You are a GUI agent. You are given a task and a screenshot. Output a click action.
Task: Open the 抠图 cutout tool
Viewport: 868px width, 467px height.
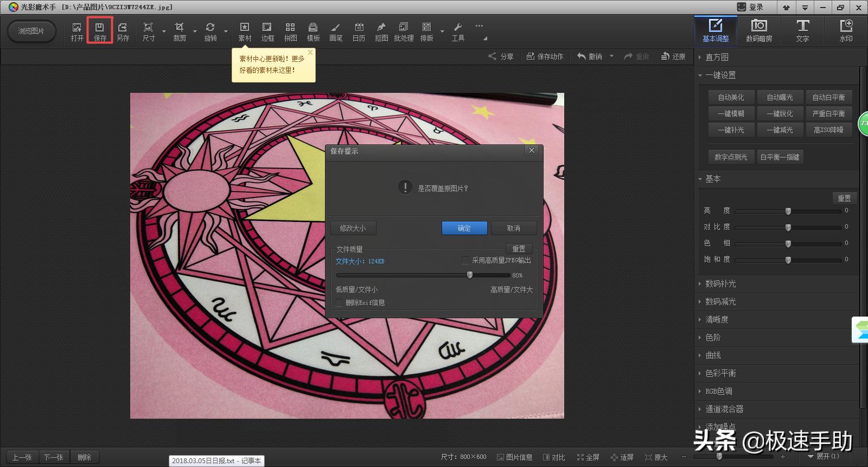coord(381,31)
